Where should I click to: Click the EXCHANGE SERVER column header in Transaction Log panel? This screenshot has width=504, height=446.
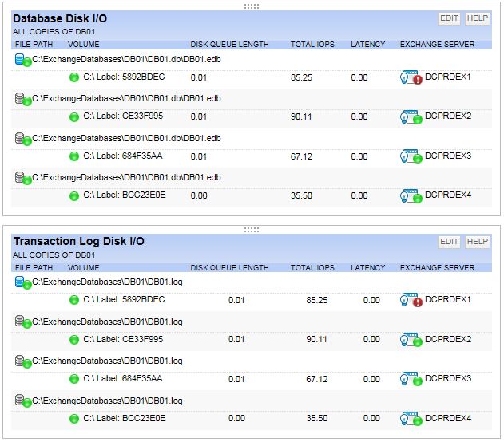pos(437,267)
